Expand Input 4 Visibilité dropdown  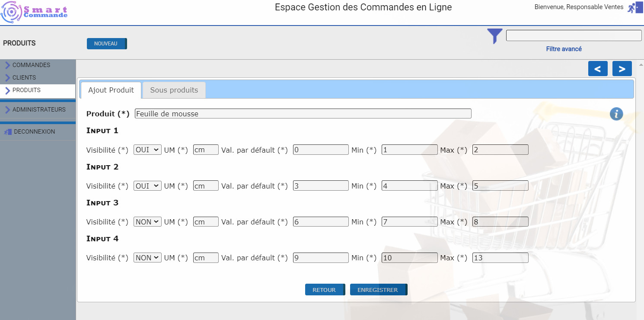(x=147, y=257)
